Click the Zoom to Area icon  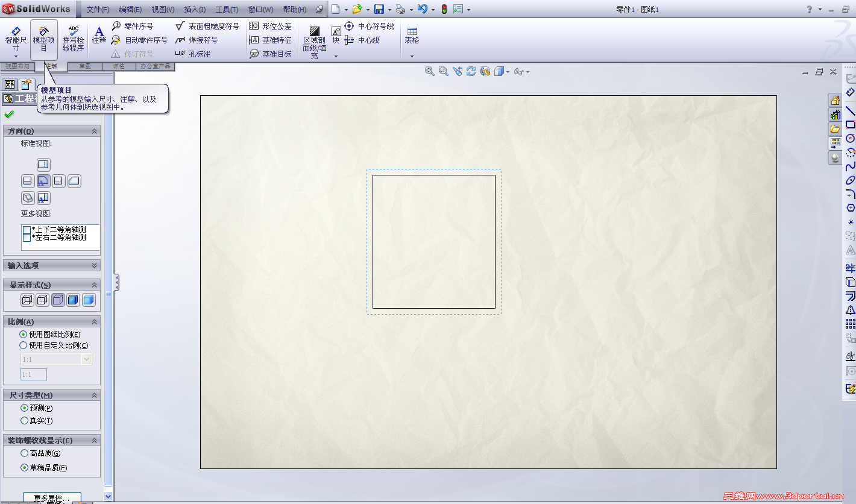tap(444, 71)
